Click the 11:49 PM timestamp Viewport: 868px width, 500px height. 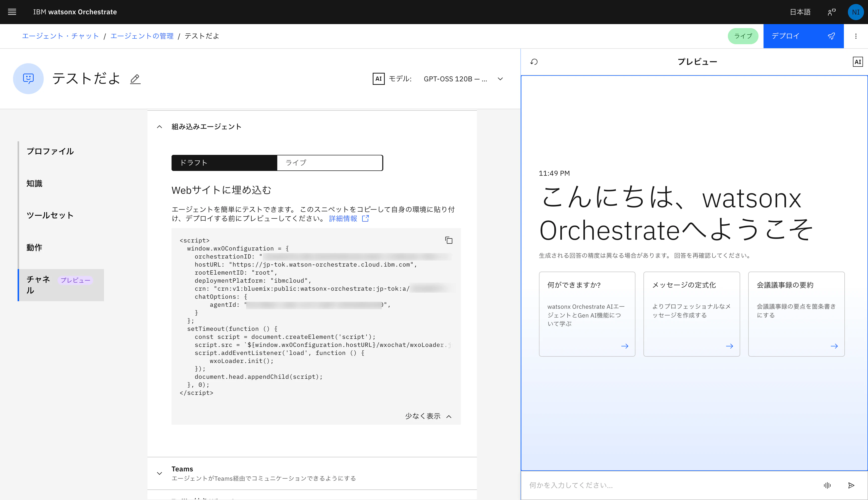pyautogui.click(x=554, y=173)
